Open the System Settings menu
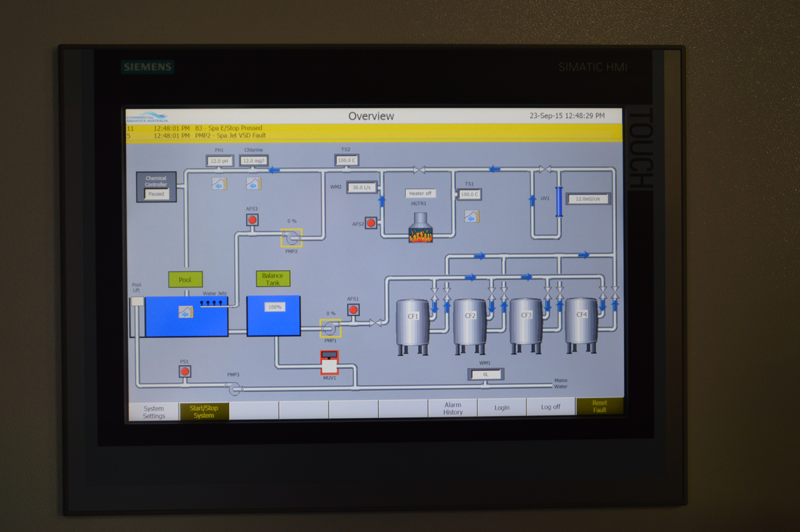 153,412
